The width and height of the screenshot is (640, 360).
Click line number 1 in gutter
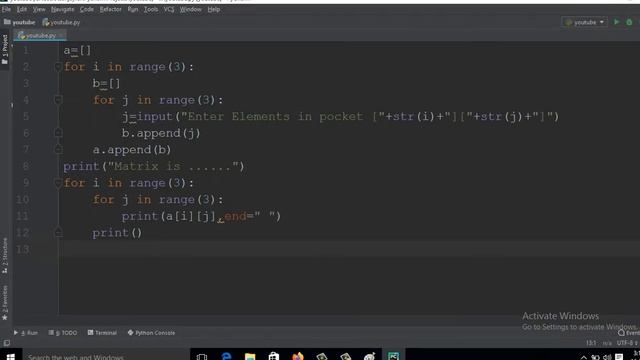(x=26, y=50)
